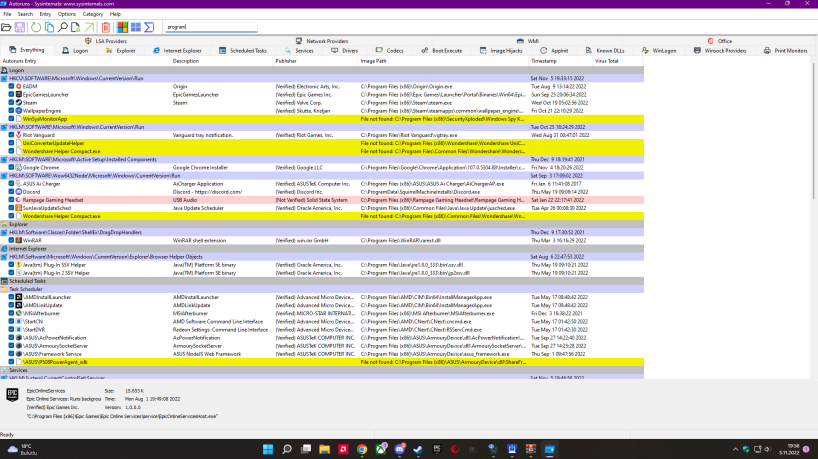Uncheck the ASUS Ai Charger entry

pos(11,184)
